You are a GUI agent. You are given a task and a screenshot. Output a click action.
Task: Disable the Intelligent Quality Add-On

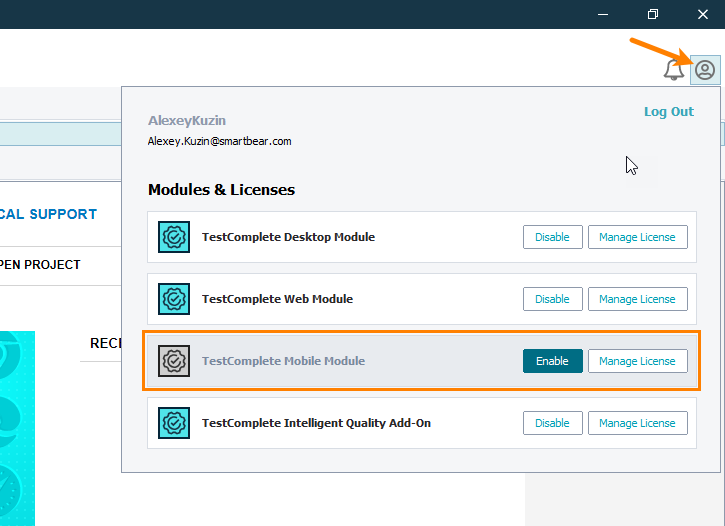pos(553,423)
